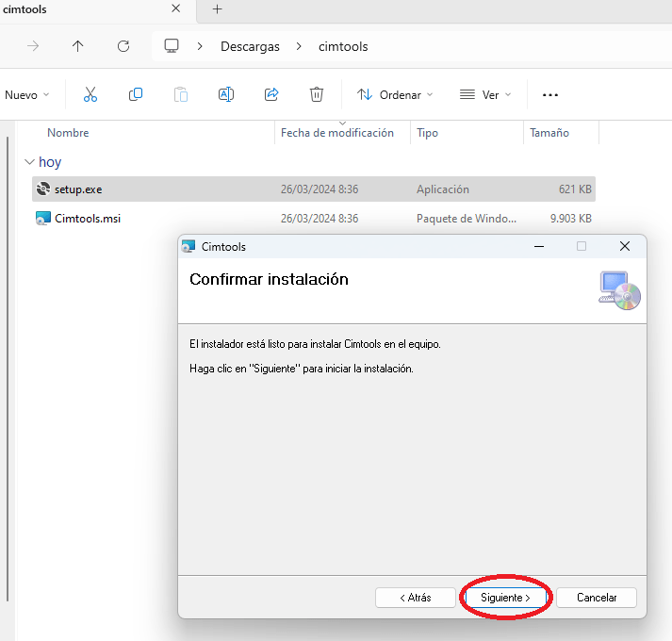
Task: Click the 621 KB size cell
Action: point(575,189)
